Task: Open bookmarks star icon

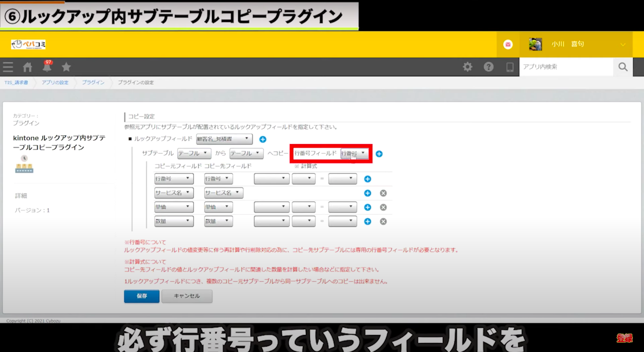Action: tap(66, 67)
